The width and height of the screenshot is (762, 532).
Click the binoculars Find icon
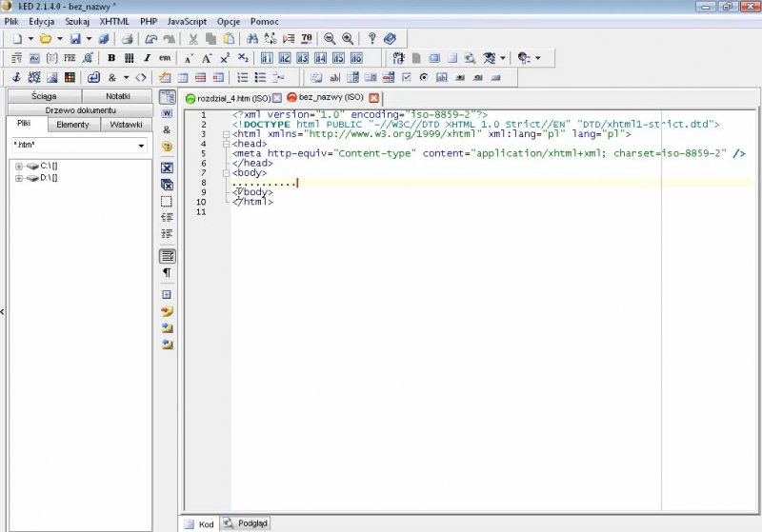(x=252, y=39)
